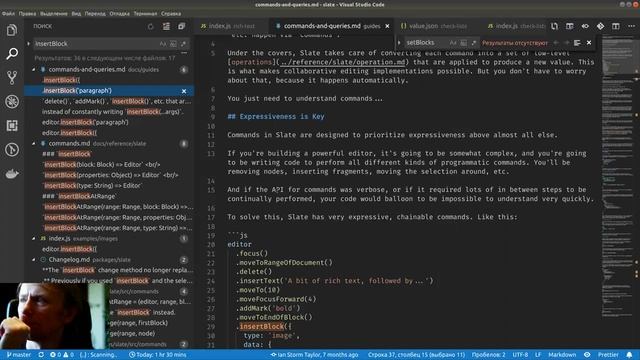Screen dimensions: 640x360
Task: Open the Explorer view in the activity bar
Action: pos(12,30)
